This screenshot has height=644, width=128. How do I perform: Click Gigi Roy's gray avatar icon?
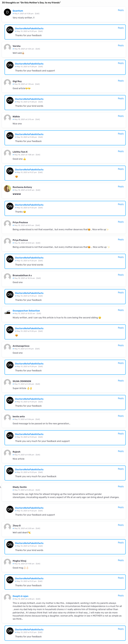[x=7, y=83]
